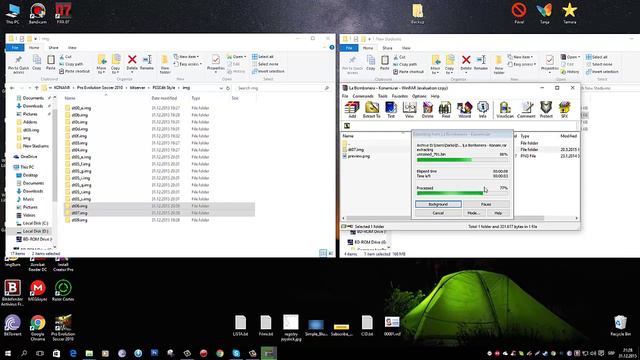Screen dimensions: 640x360
Task: Open the Google Chrome desktop icon
Action: (x=37, y=327)
